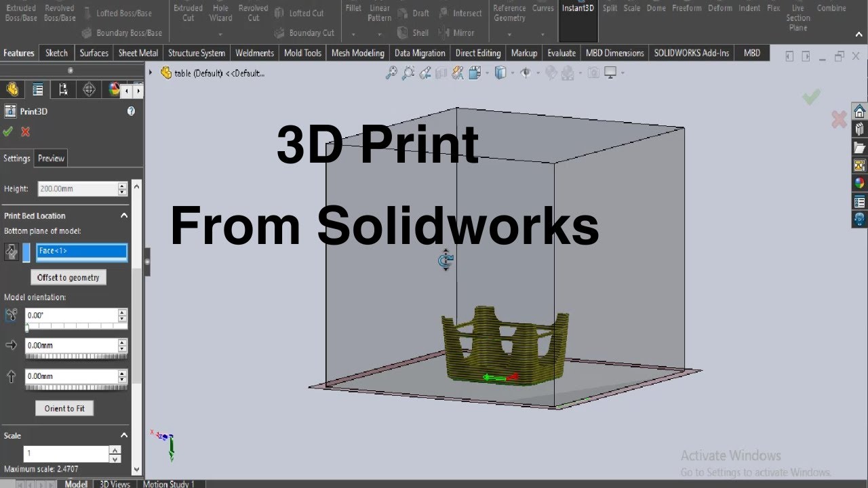Open the Mold Tools ribbon tab
The image size is (868, 488).
click(x=302, y=53)
